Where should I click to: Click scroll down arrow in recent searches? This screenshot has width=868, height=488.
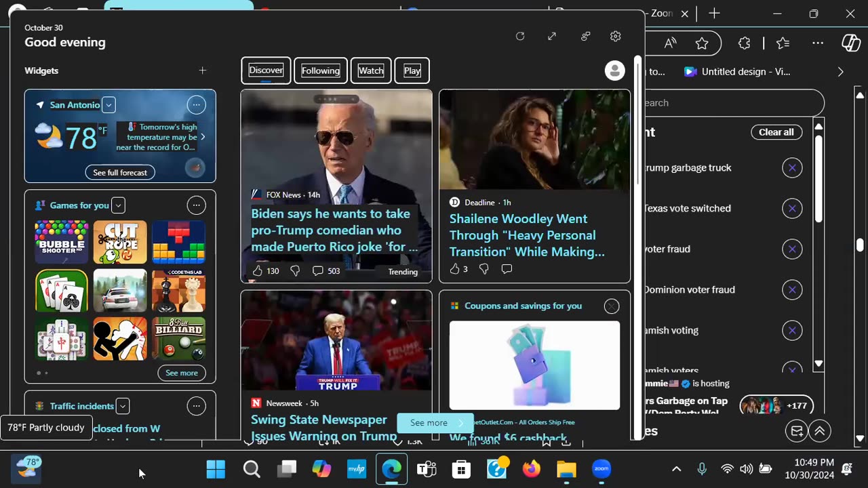point(818,364)
